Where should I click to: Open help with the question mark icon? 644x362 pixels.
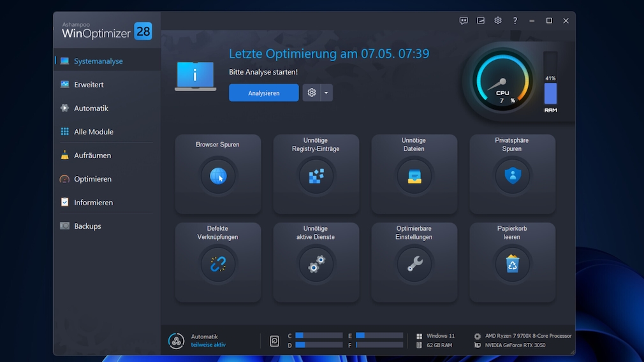pos(515,20)
